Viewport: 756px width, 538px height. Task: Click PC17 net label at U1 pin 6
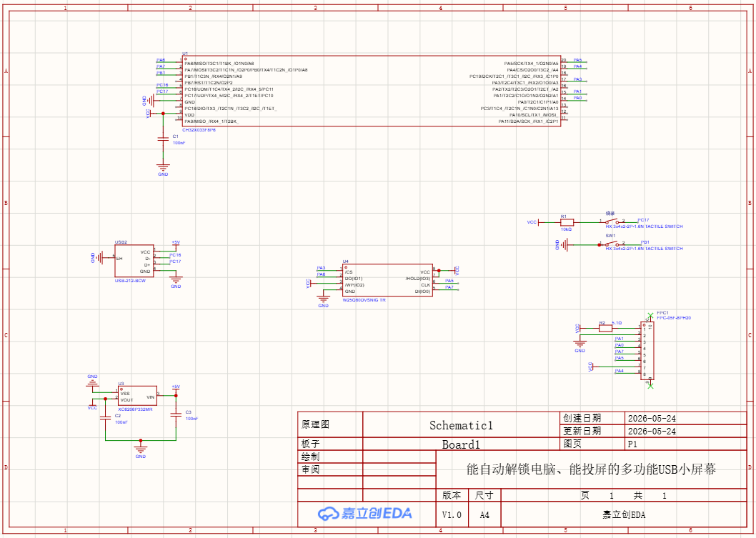[162, 91]
